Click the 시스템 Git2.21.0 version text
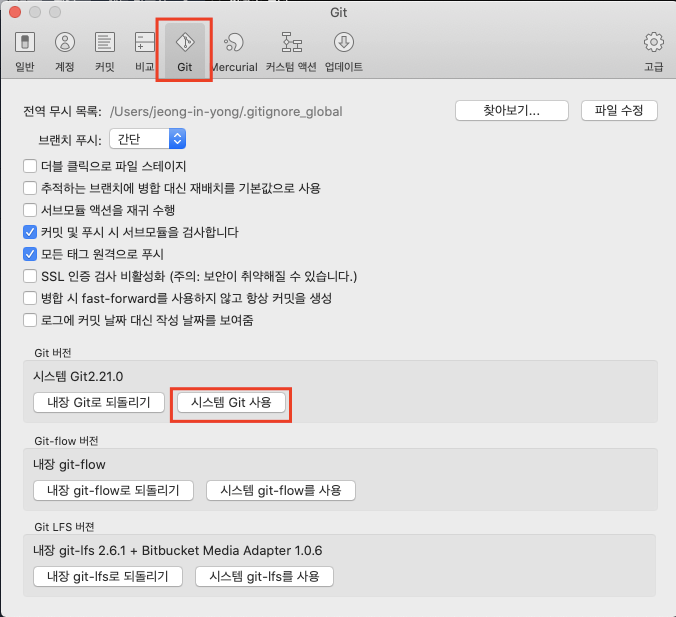 coord(78,376)
